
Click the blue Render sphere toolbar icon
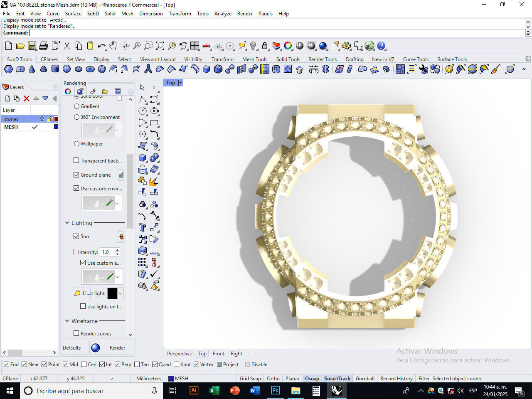(x=323, y=46)
